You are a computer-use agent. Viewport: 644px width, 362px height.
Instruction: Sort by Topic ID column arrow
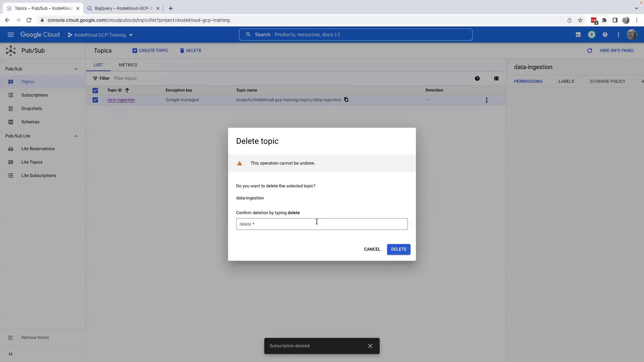127,90
